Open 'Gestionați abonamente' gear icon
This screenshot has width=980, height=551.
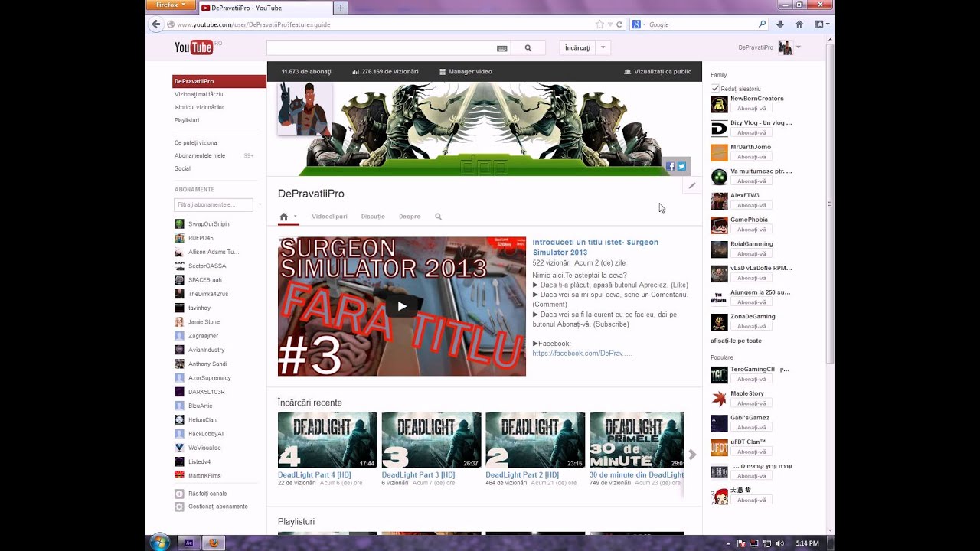tap(179, 507)
